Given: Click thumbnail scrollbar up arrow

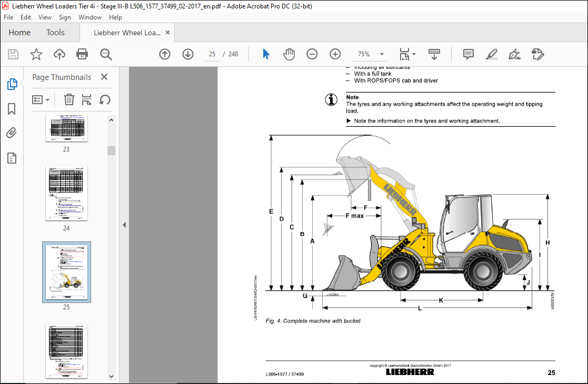Looking at the screenshot, I should click(111, 120).
